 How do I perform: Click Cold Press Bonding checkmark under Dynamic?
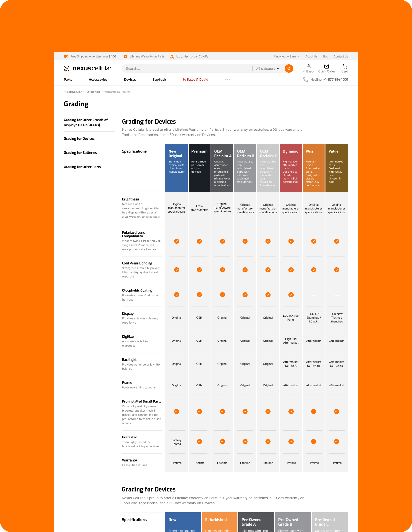291,270
